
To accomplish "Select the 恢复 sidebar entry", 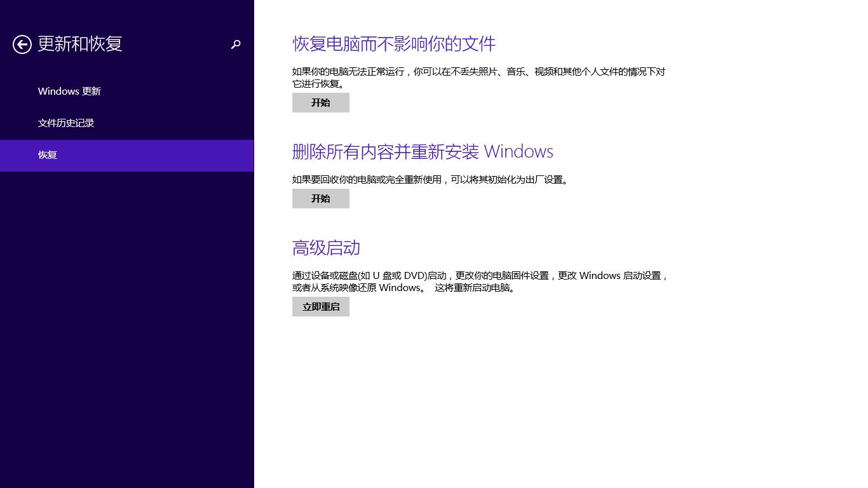I will tap(48, 154).
